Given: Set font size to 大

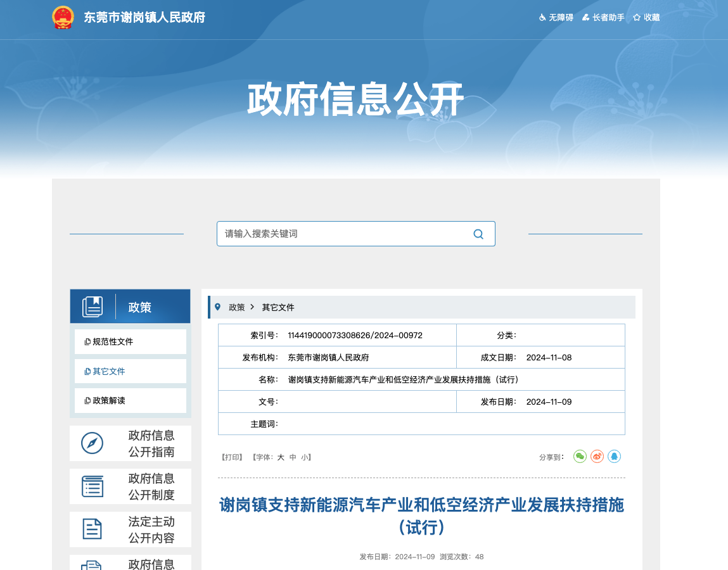Looking at the screenshot, I should pyautogui.click(x=281, y=457).
